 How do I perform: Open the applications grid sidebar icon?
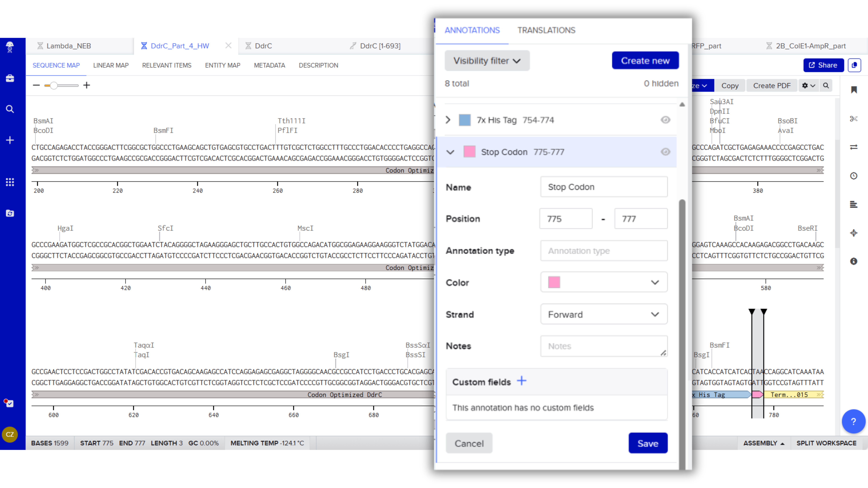[x=10, y=182]
